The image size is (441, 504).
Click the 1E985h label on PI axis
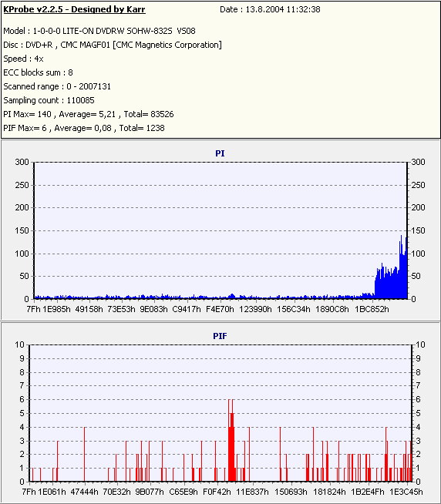pyautogui.click(x=56, y=309)
